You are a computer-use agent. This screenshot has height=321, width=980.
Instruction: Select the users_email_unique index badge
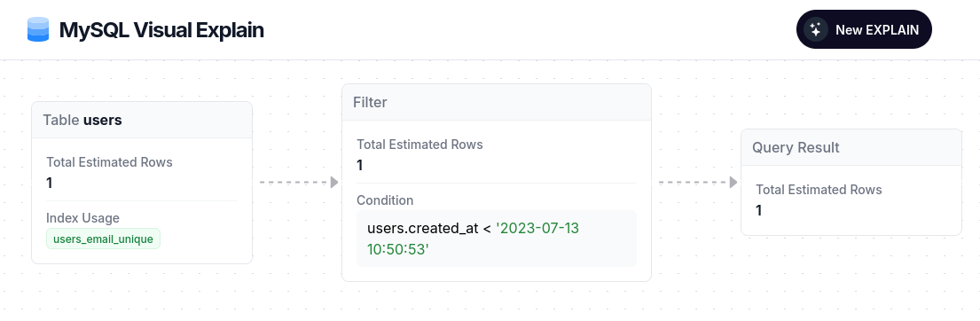pyautogui.click(x=103, y=239)
